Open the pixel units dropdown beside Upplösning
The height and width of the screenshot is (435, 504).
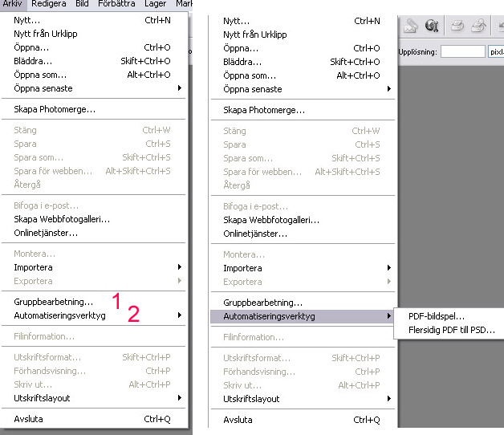coord(496,51)
